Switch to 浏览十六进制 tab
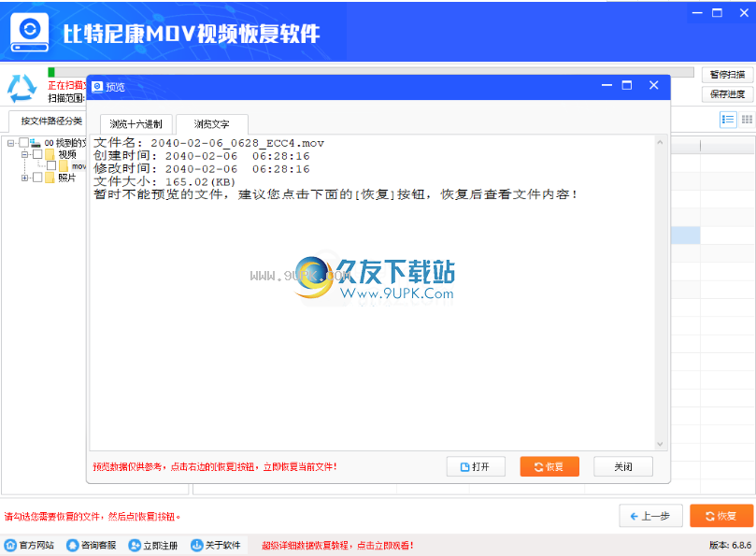The height and width of the screenshot is (556, 756). point(136,124)
